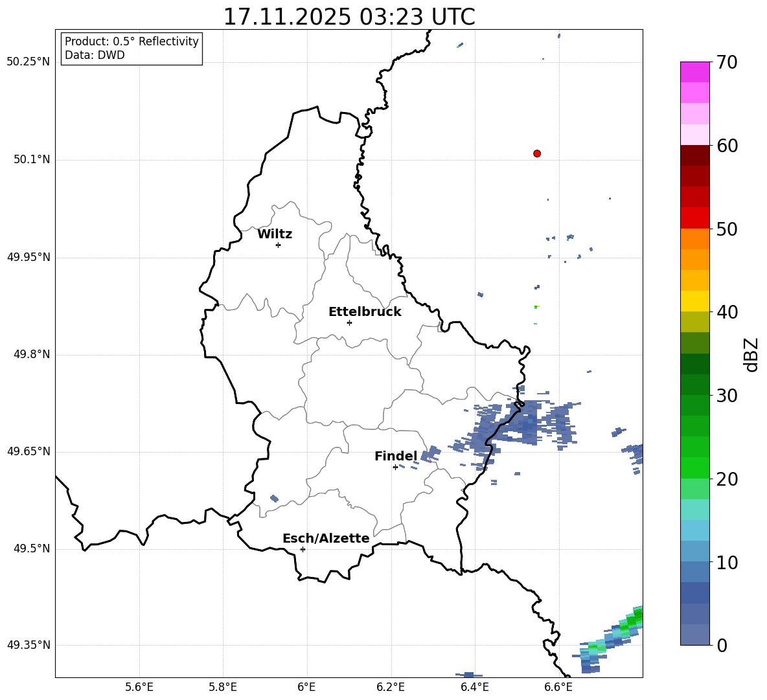Screen dimensions: 767x700
Task: Select the title "17.11.2025 03:23 UTC"
Action: [x=349, y=17]
